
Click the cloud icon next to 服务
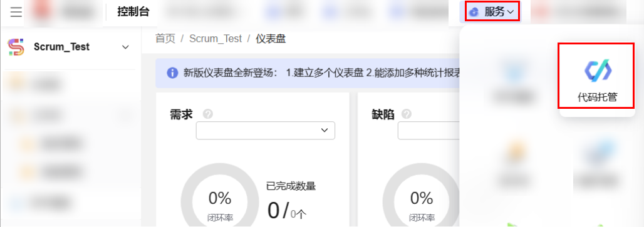(x=474, y=12)
